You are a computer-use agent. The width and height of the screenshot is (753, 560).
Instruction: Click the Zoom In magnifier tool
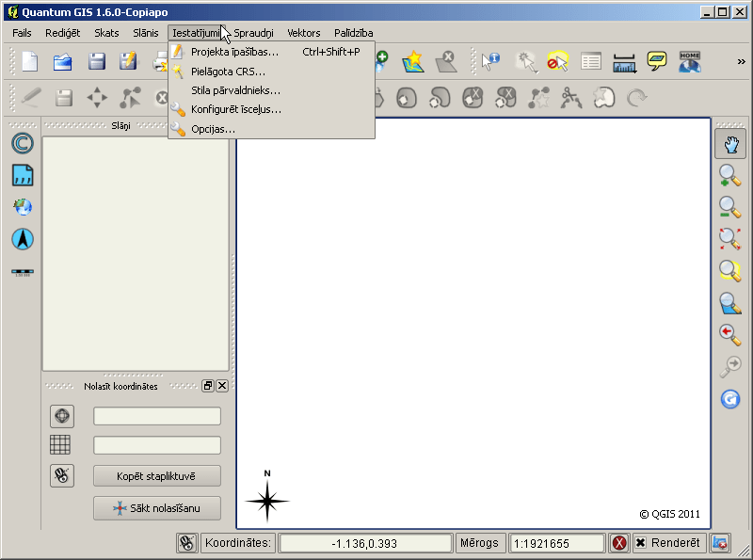730,175
